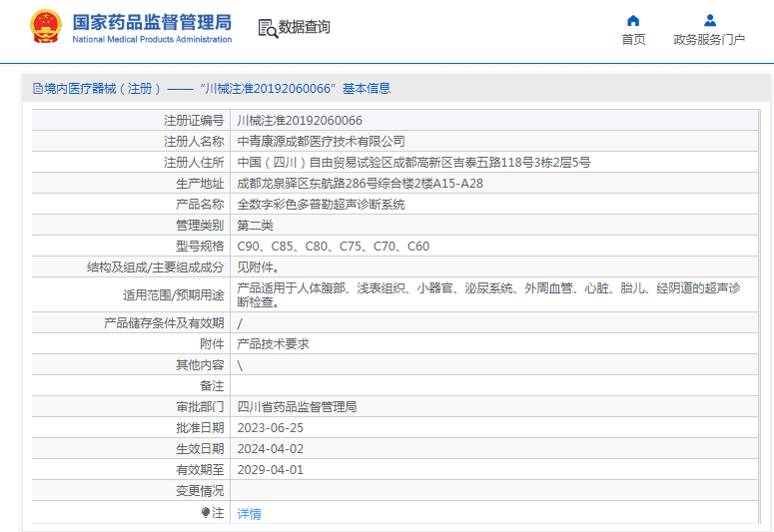Click the 生效日期 label

tap(200, 449)
